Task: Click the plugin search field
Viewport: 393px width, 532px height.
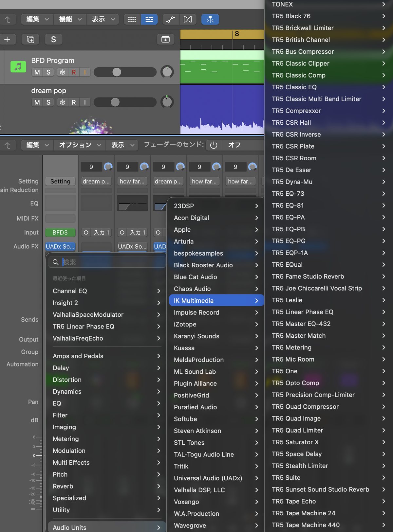Action: click(x=107, y=262)
